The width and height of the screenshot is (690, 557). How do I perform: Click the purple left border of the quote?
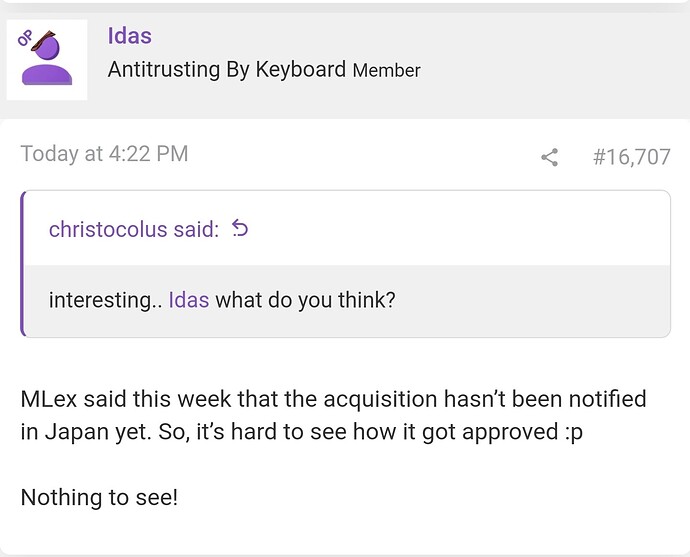(x=22, y=264)
